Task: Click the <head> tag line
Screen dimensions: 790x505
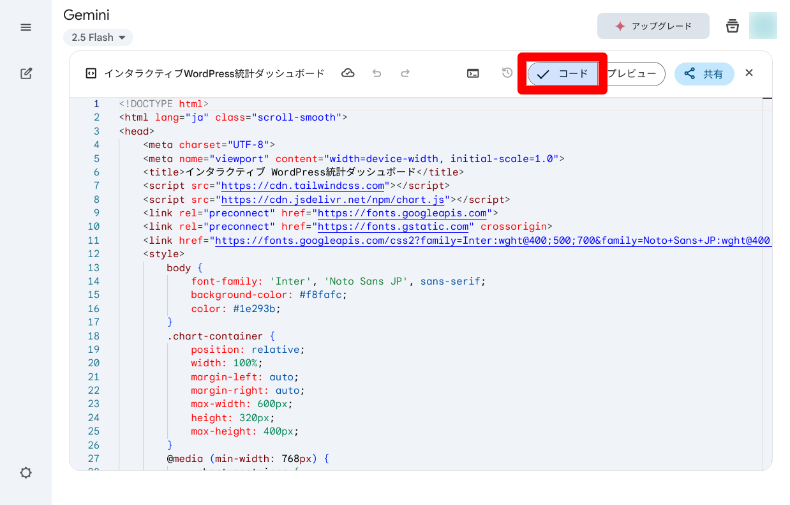Action: (137, 132)
